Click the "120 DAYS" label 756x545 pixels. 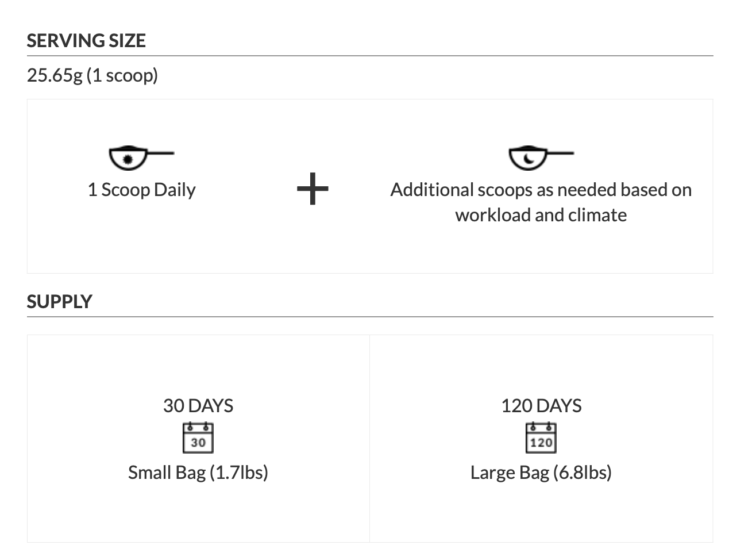coord(541,406)
